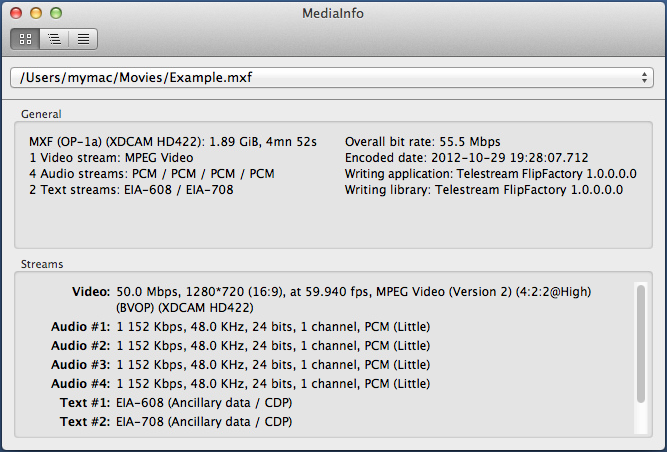667x452 pixels.
Task: Zoom the MediaInfo window with green button
Action: click(x=56, y=13)
